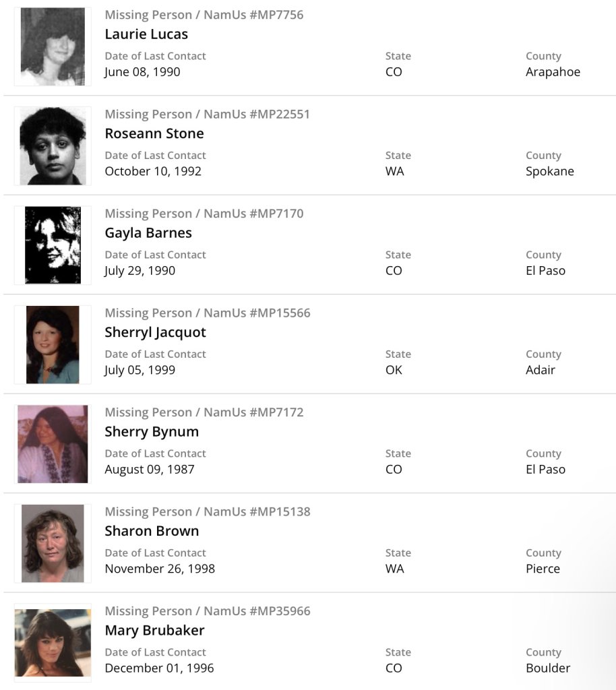Select the Mary Brubaker photo thumbnail
Viewport: 616px width, 690px height.
pyautogui.click(x=53, y=642)
